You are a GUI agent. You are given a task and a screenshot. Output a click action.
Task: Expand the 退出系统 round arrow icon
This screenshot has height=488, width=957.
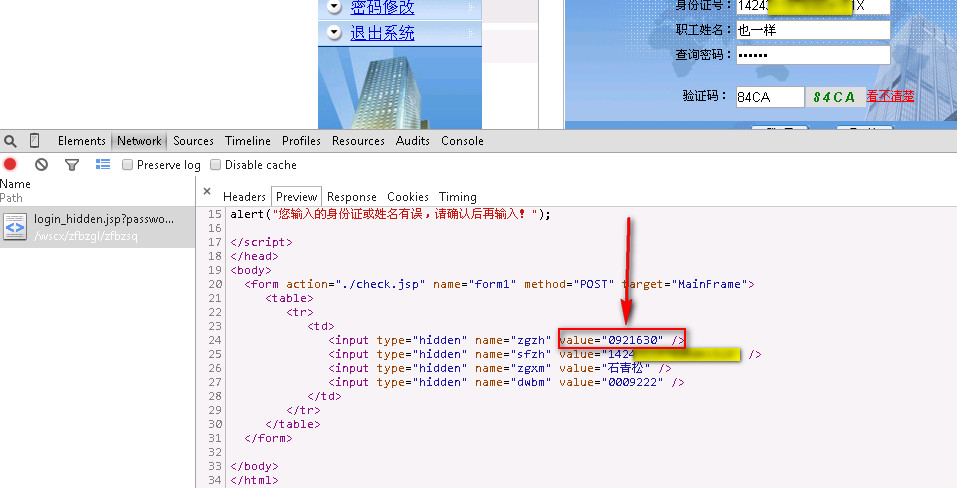[x=334, y=32]
